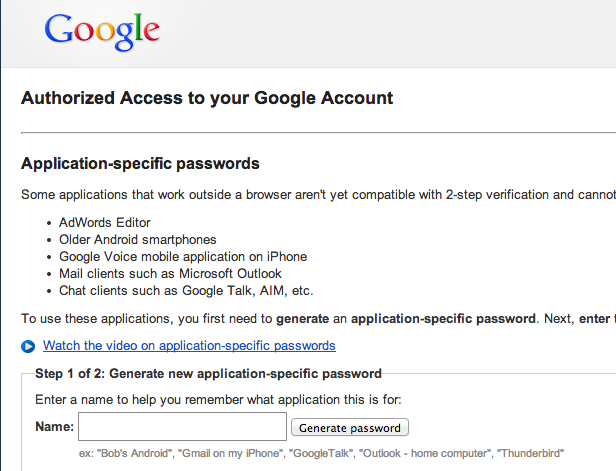The image size is (616, 471).
Task: Focus the Name text input field
Action: pos(182,427)
